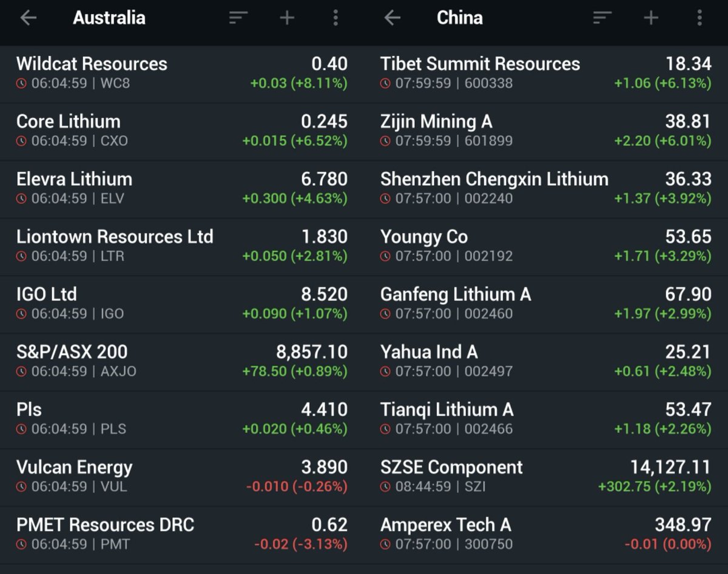The height and width of the screenshot is (574, 728).
Task: Open Youngy Co quote
Action: pos(546,247)
